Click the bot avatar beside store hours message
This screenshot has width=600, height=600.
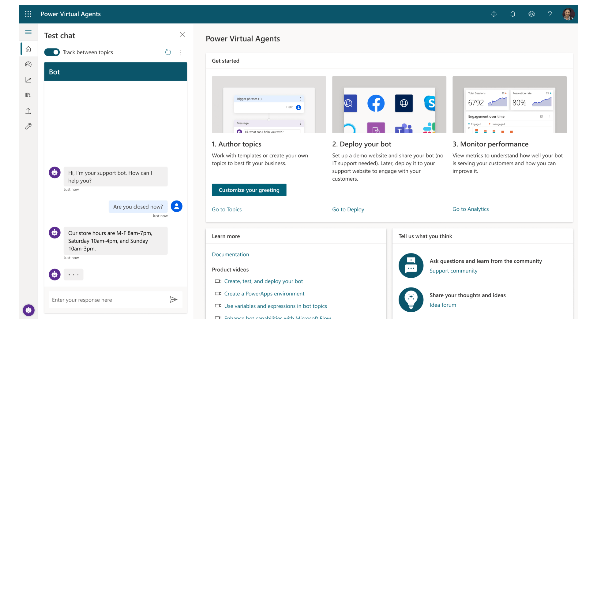(x=55, y=233)
